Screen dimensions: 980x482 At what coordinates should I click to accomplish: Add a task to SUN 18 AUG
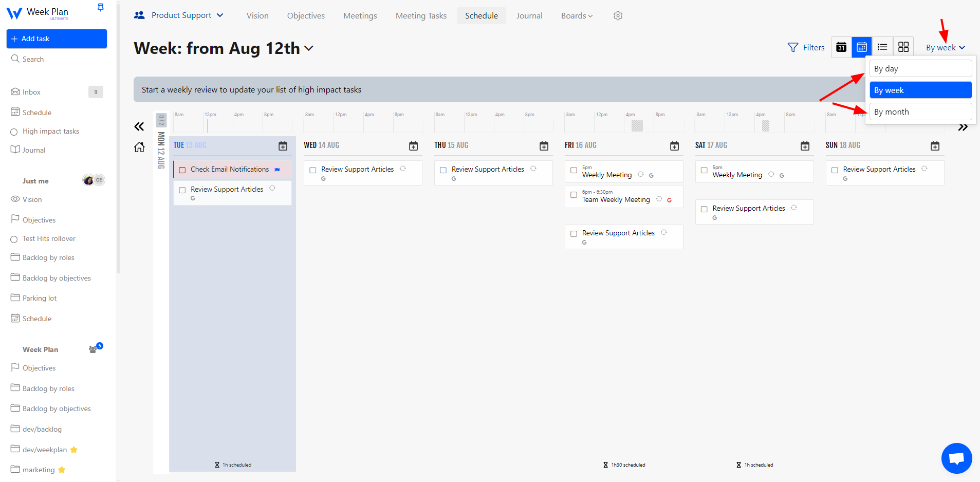pyautogui.click(x=935, y=146)
